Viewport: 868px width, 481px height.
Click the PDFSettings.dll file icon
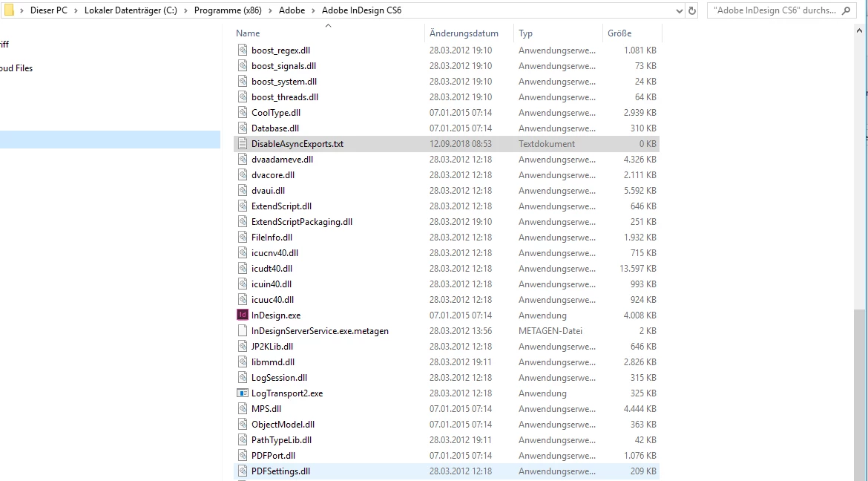(x=243, y=471)
